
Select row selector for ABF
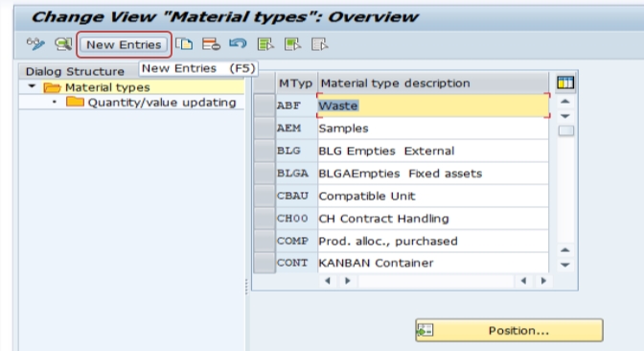pyautogui.click(x=264, y=105)
